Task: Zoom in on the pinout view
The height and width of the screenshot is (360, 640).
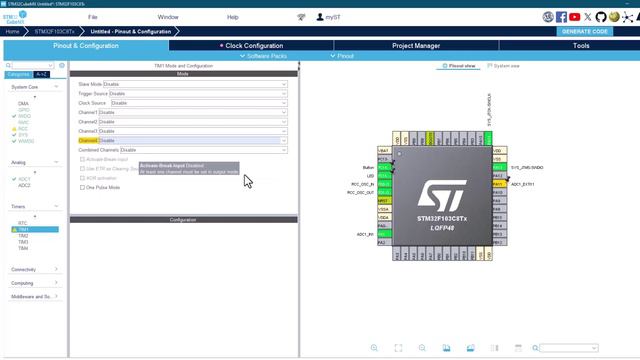Action: 374,348
